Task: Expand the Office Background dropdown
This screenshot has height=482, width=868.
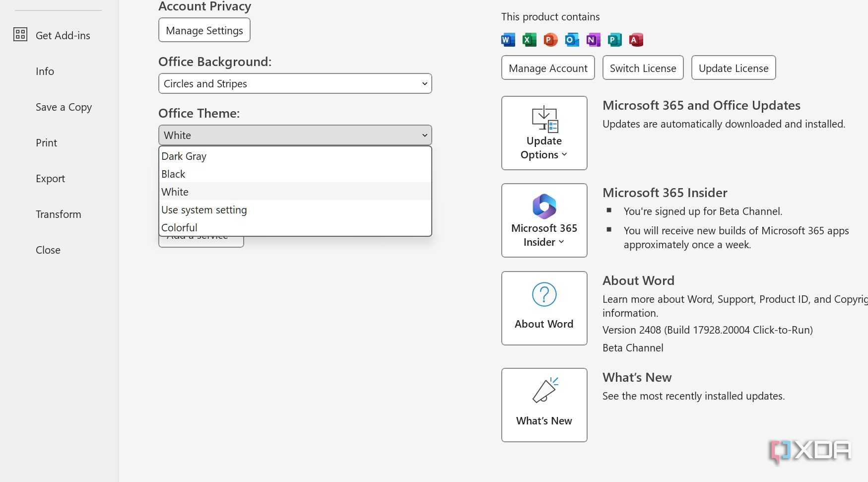Action: pos(295,83)
